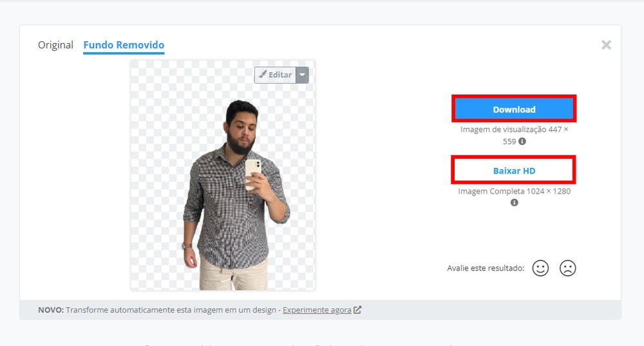Image resolution: width=644 pixels, height=346 pixels.
Task: Follow the Experimente agora link
Action: click(x=317, y=310)
